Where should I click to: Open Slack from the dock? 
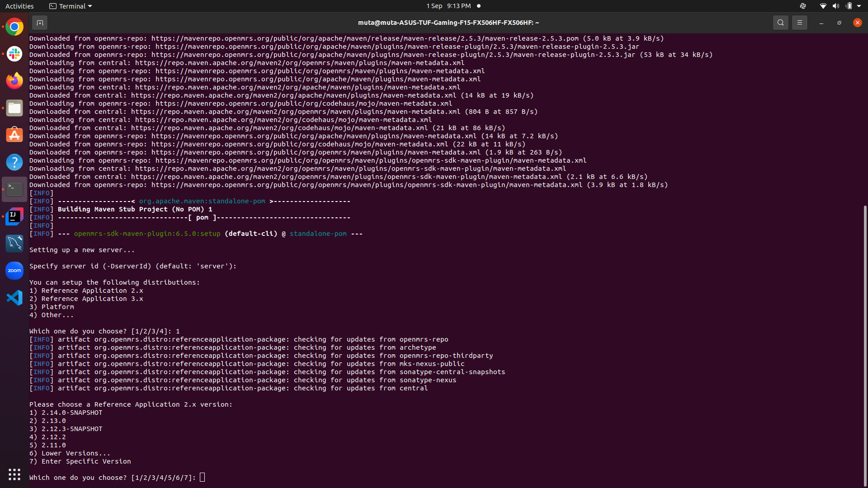[x=14, y=54]
